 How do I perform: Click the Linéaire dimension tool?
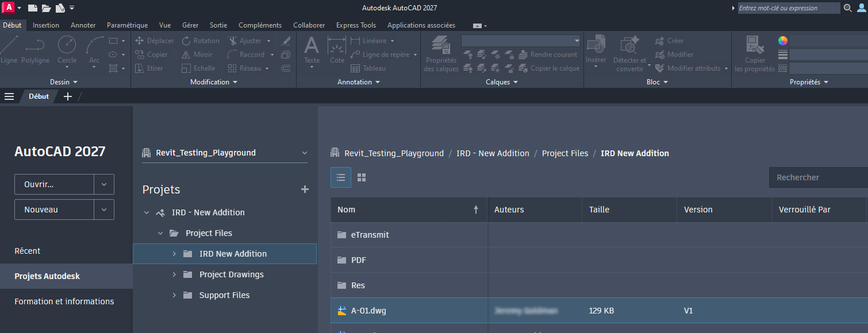368,41
